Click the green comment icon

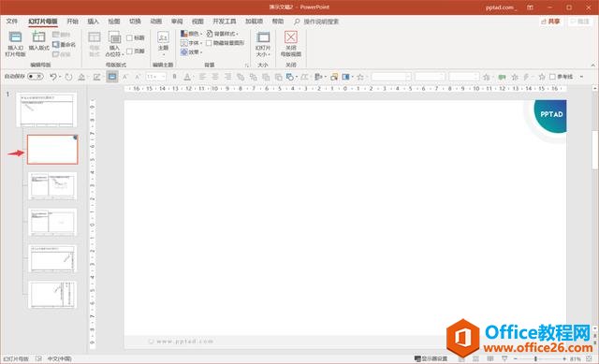[502, 77]
